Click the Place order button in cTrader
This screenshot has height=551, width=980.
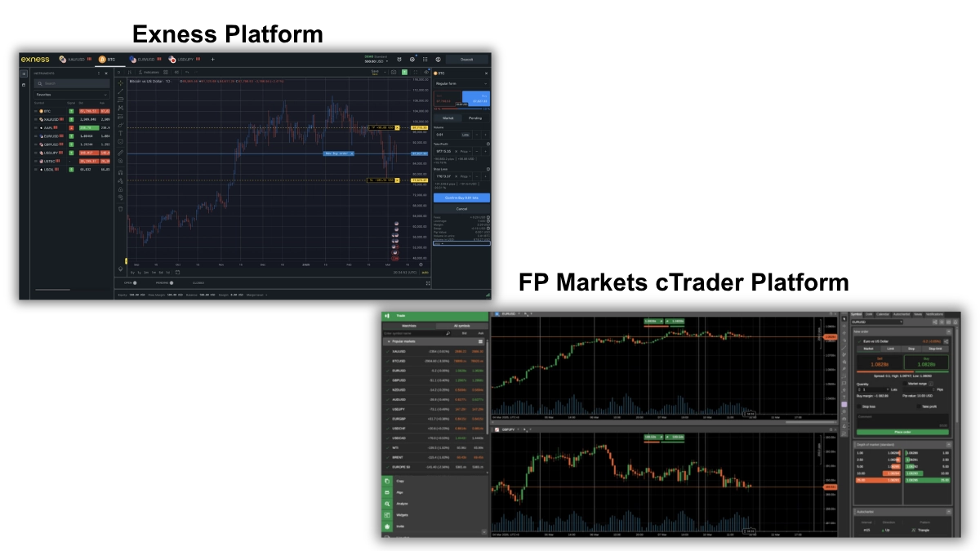902,432
